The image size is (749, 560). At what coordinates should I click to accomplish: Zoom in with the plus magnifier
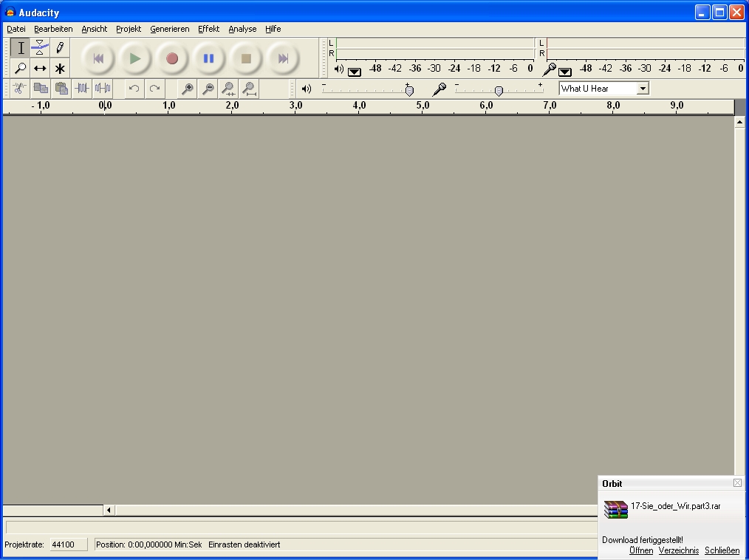[188, 89]
